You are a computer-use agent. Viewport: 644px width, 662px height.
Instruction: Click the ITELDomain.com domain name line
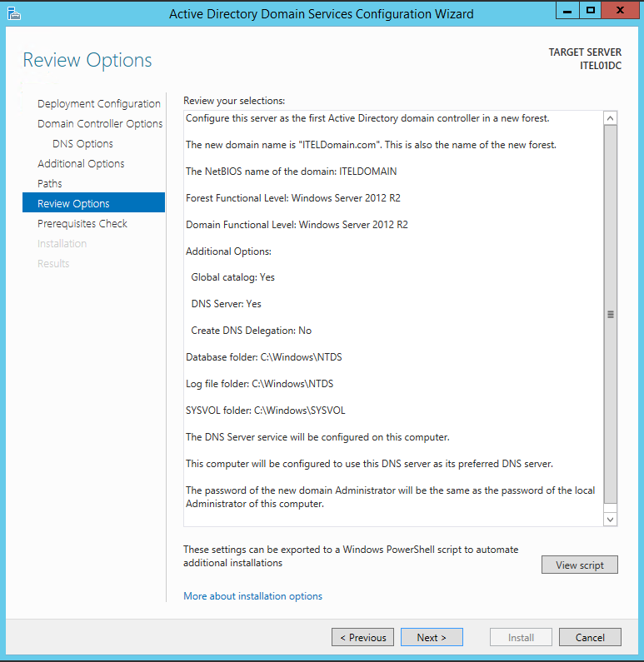pos(371,145)
